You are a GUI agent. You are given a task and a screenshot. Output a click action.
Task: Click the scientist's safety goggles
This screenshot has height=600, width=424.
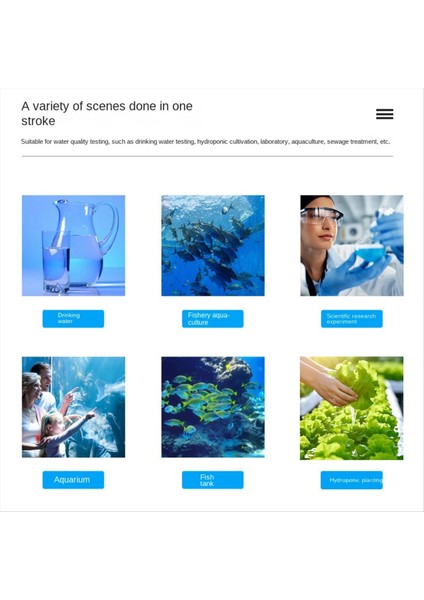click(x=321, y=215)
